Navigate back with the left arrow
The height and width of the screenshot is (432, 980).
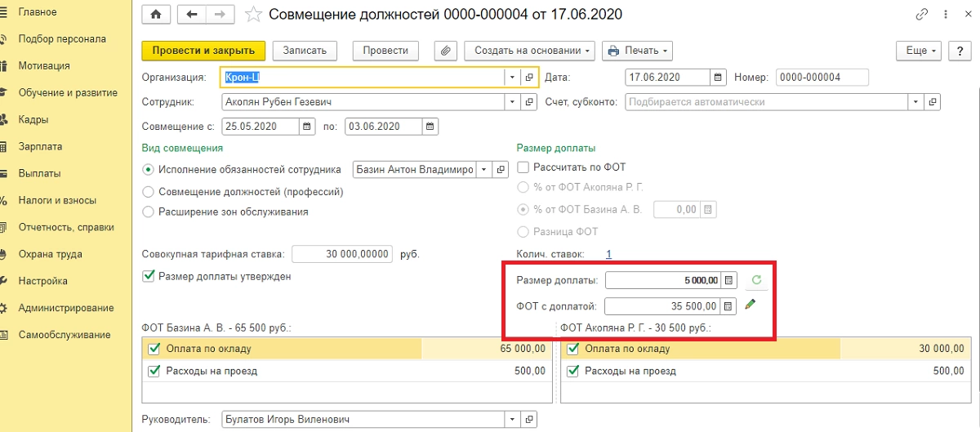tap(191, 15)
